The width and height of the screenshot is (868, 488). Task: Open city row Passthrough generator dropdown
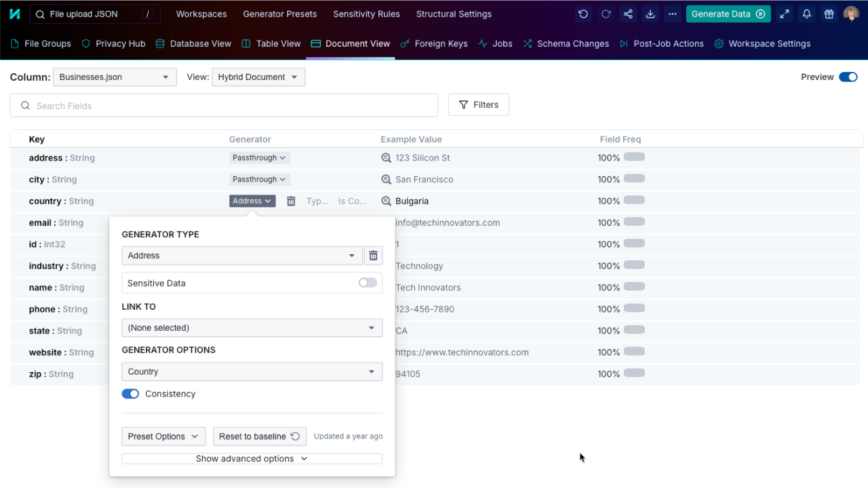260,180
